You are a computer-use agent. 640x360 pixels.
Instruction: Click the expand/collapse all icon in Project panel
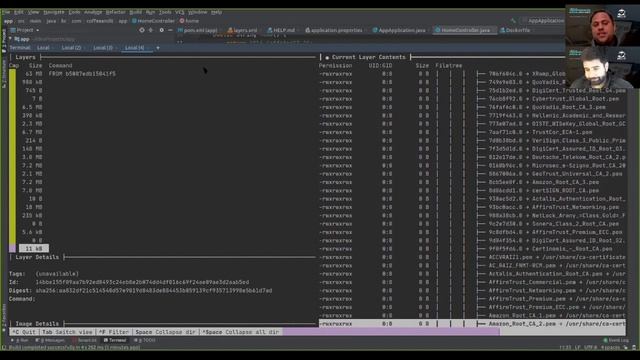(x=151, y=30)
